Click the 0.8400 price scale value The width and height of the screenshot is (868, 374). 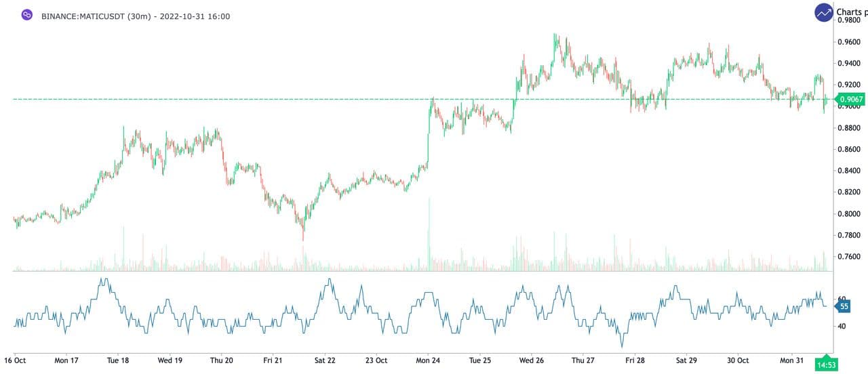(850, 171)
